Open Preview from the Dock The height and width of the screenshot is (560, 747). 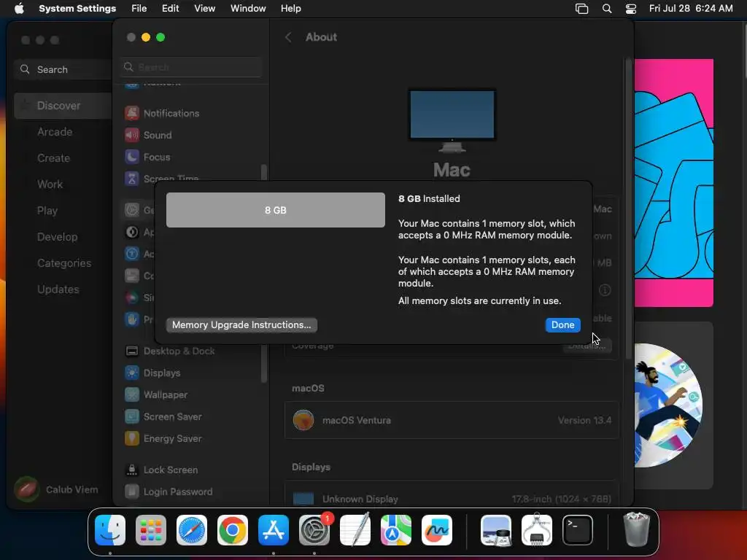(496, 530)
